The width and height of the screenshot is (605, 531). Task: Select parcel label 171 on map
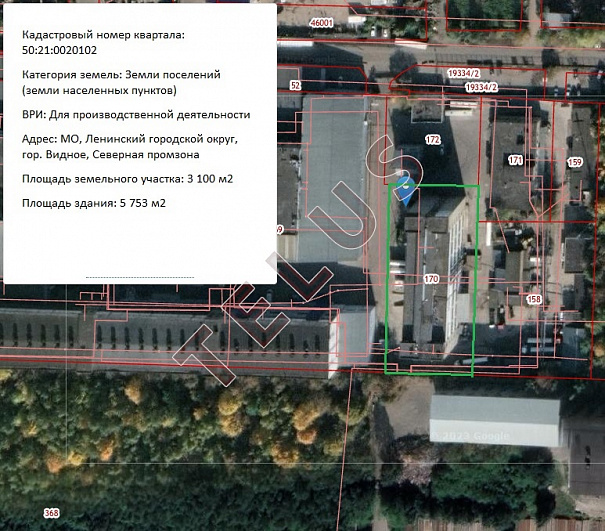(515, 160)
